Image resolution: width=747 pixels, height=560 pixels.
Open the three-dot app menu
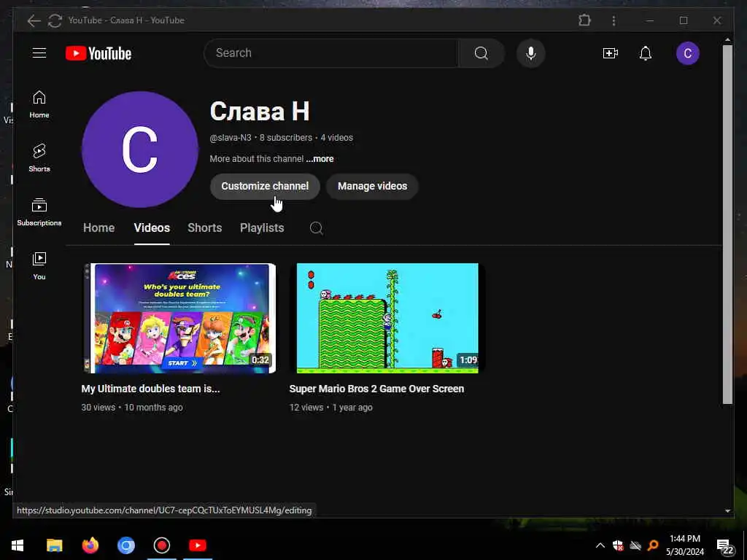pyautogui.click(x=614, y=20)
